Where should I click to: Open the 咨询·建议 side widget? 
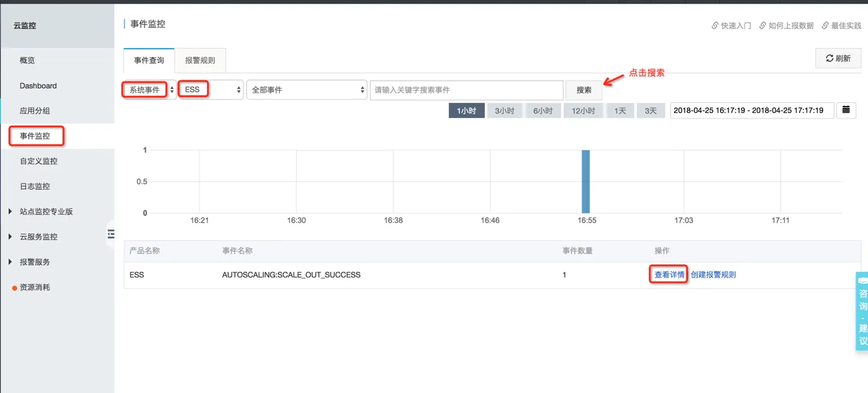[x=862, y=311]
